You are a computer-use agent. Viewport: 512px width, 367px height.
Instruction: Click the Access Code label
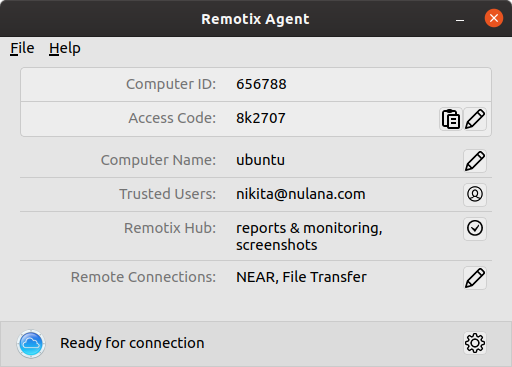tap(172, 118)
